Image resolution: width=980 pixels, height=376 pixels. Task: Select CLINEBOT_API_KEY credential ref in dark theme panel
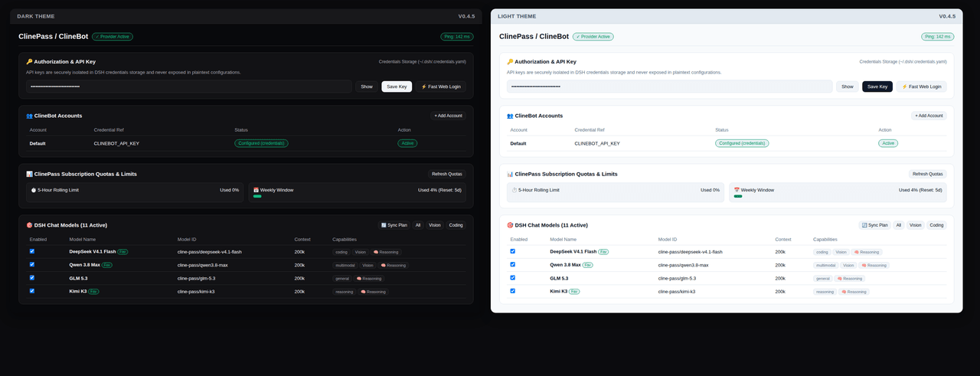click(116, 143)
